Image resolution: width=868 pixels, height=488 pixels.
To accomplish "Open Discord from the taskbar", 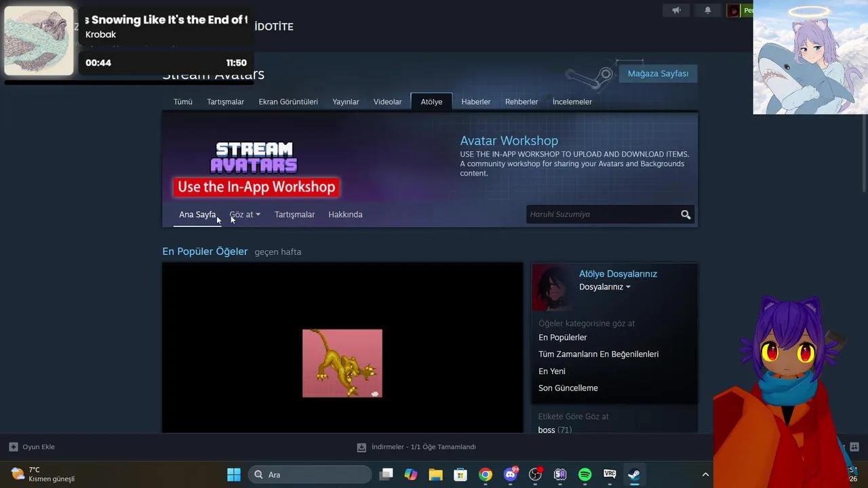I will tap(511, 474).
